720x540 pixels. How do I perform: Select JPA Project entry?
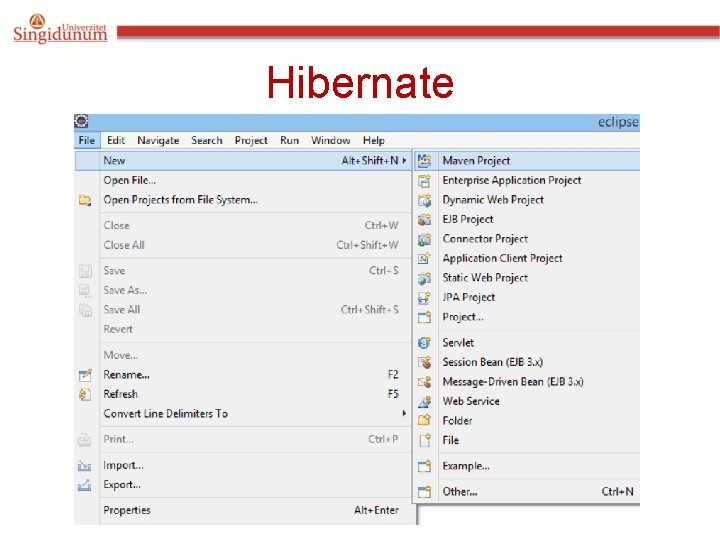pos(527,298)
